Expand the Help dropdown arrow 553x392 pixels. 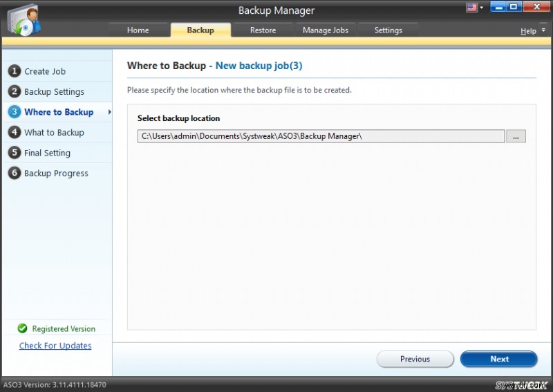pos(543,30)
